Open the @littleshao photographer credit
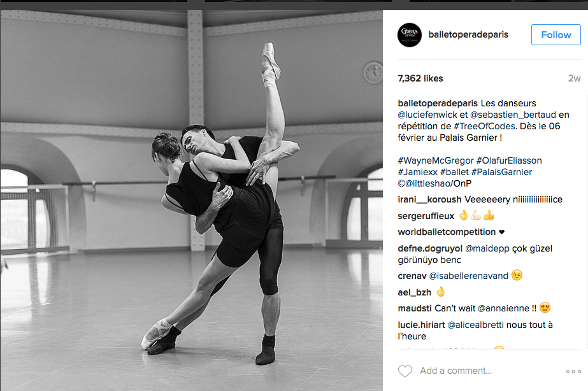Viewport: 588px width, 391px height. tap(427, 183)
